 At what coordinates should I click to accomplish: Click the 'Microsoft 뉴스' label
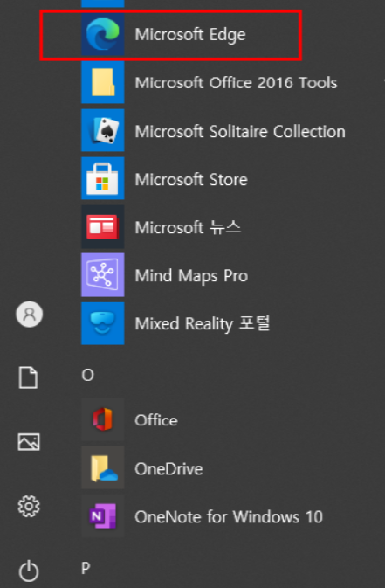click(188, 227)
